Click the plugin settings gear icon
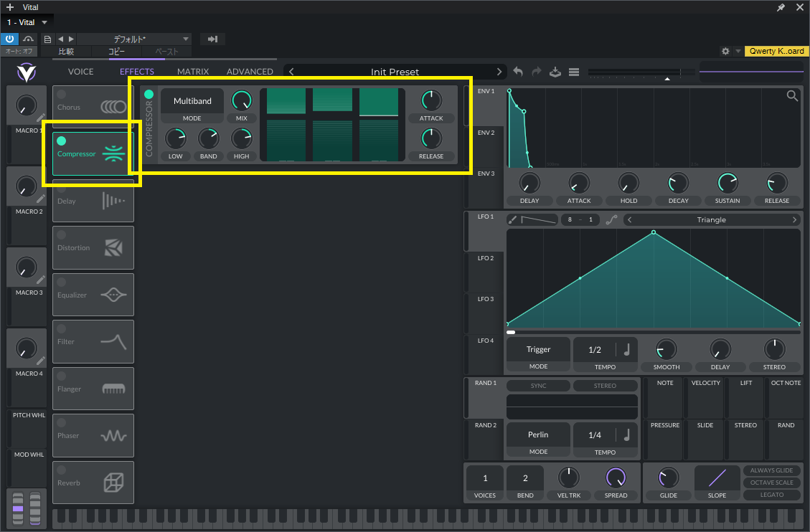The height and width of the screenshot is (532, 810). click(725, 51)
